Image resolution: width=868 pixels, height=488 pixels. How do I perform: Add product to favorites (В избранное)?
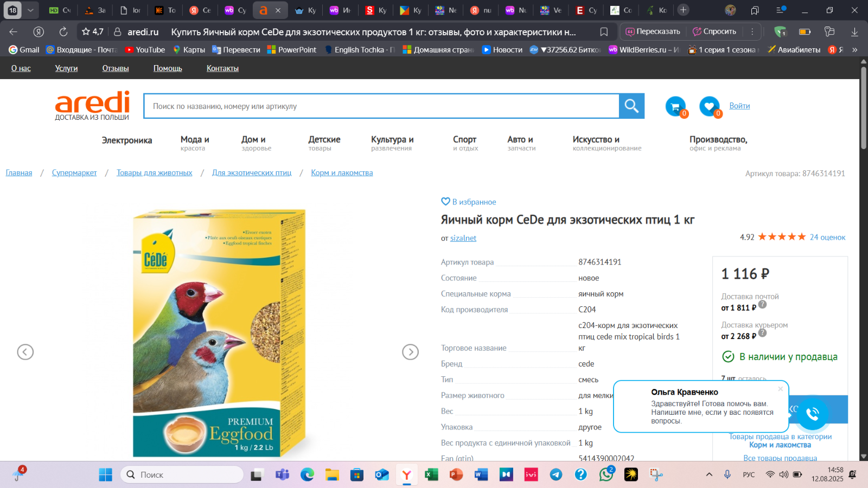[x=469, y=202]
